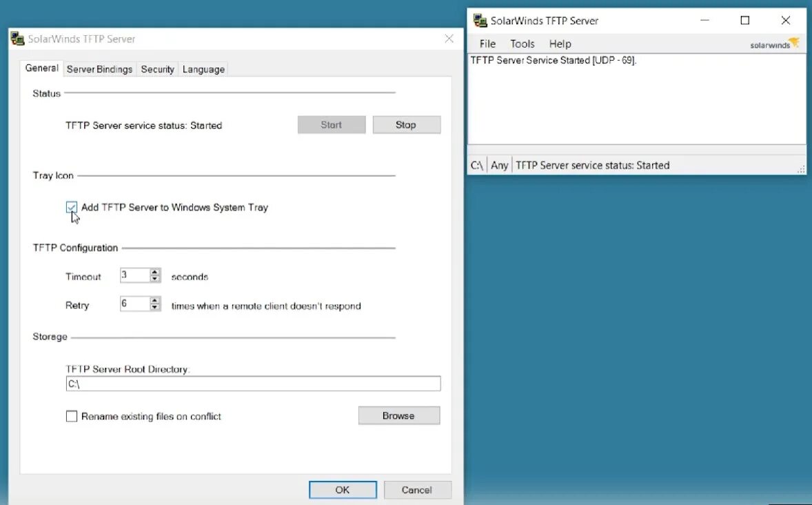Stop the TFTP Server service

point(407,125)
